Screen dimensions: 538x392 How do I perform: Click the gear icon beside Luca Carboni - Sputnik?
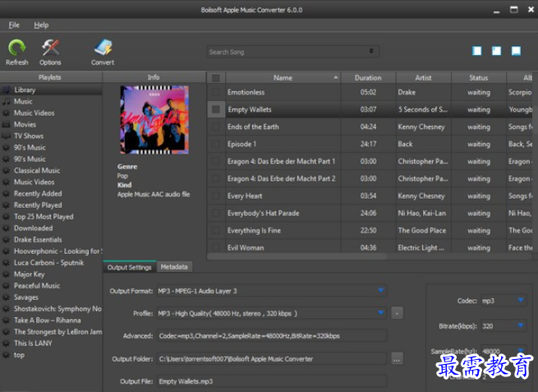point(6,263)
